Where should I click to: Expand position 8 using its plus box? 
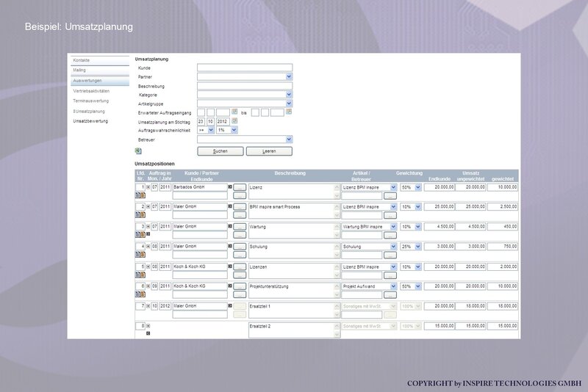(x=148, y=326)
